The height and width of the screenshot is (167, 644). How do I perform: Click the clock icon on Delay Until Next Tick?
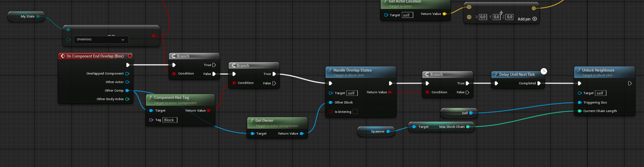pos(544,71)
